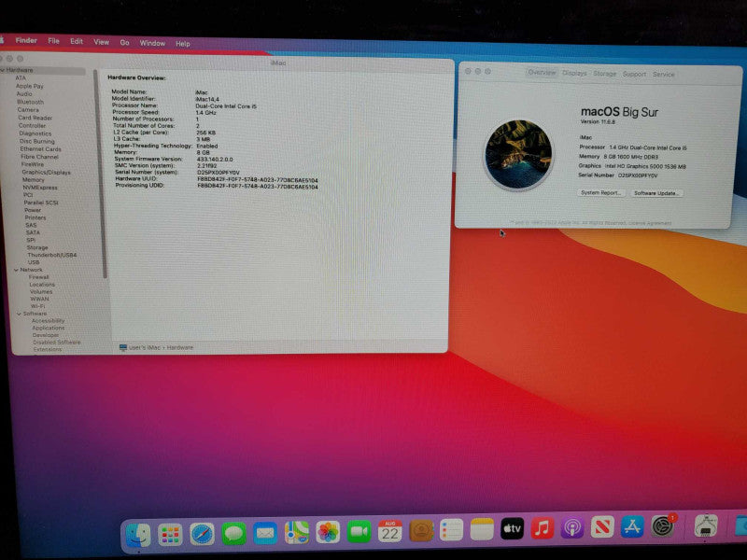
Task: Open Messages in the Dock
Action: 234,533
